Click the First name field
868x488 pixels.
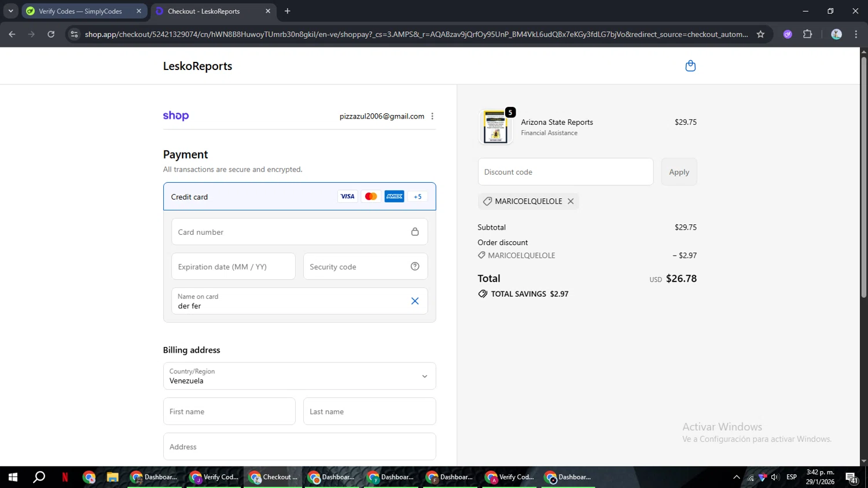tap(229, 412)
